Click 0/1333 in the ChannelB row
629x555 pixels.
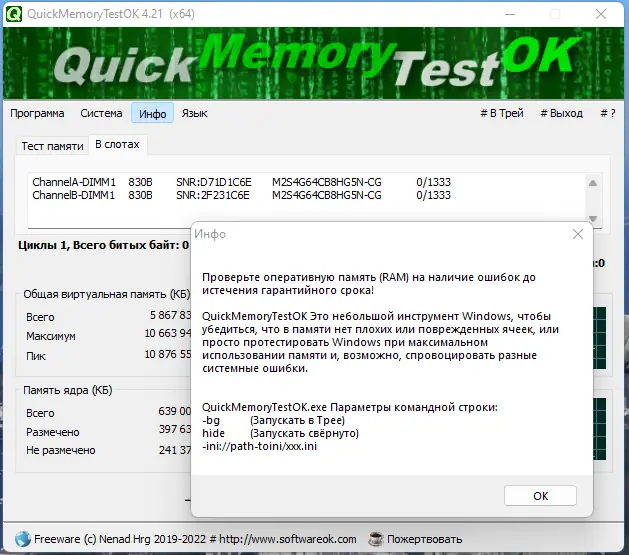(x=433, y=195)
